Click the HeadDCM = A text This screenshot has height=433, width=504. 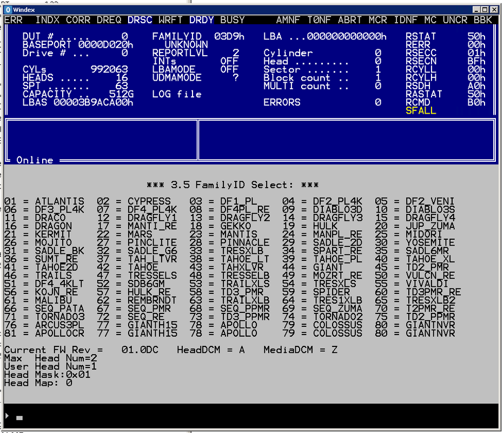(x=211, y=350)
